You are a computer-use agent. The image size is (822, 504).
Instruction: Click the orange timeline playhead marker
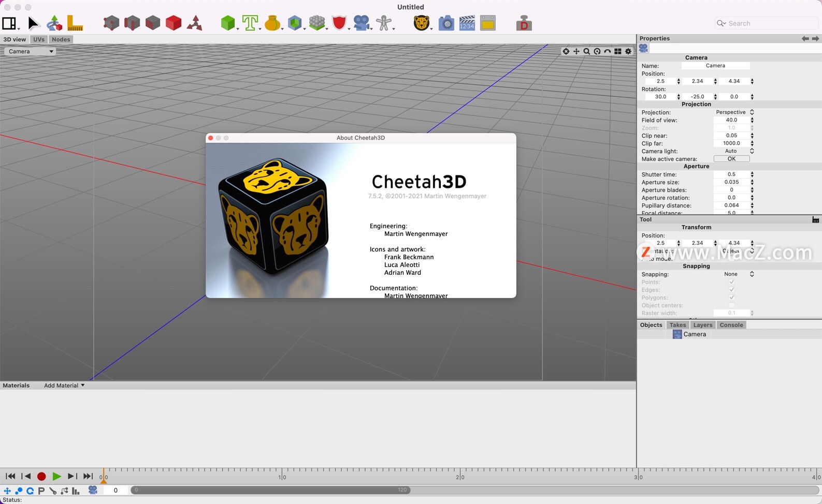pyautogui.click(x=103, y=477)
